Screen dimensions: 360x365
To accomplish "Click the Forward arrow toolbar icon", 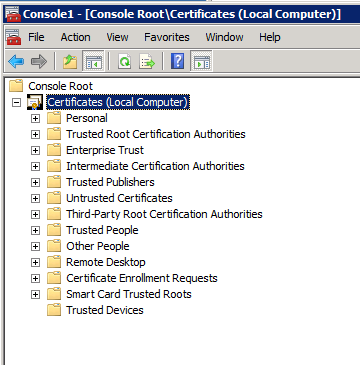I will (39, 62).
